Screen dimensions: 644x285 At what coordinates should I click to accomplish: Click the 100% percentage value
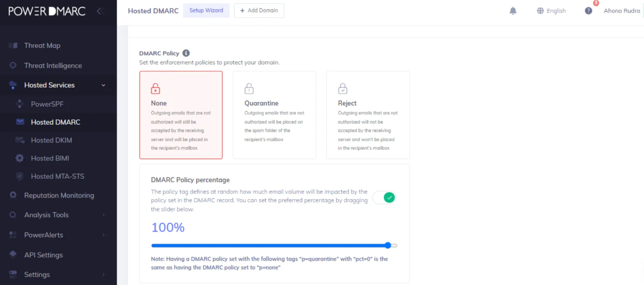(x=168, y=227)
